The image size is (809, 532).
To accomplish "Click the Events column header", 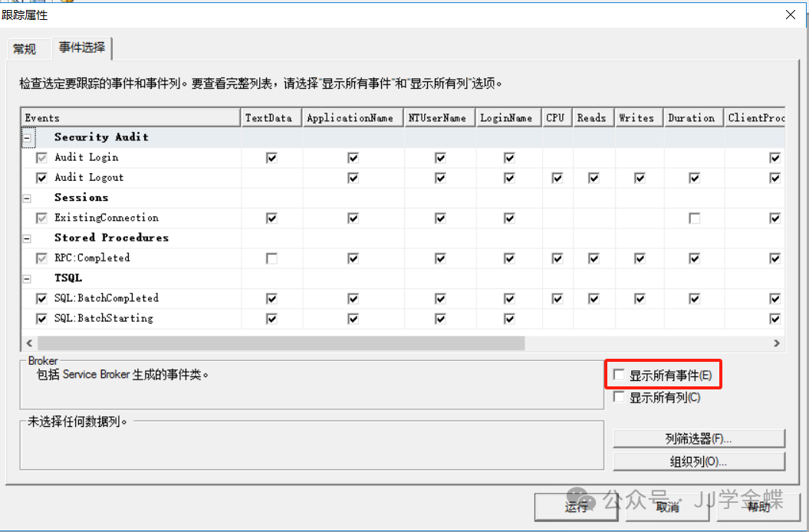I will click(131, 117).
